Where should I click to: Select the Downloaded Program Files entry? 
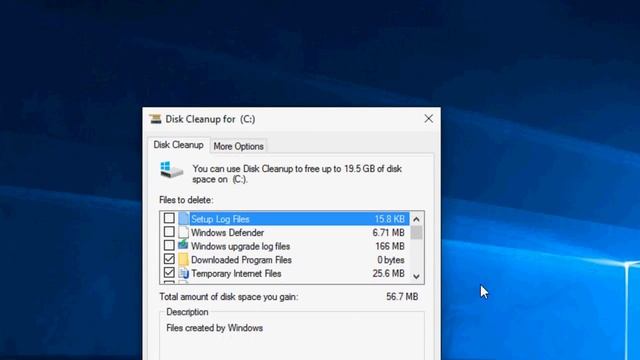click(x=241, y=260)
